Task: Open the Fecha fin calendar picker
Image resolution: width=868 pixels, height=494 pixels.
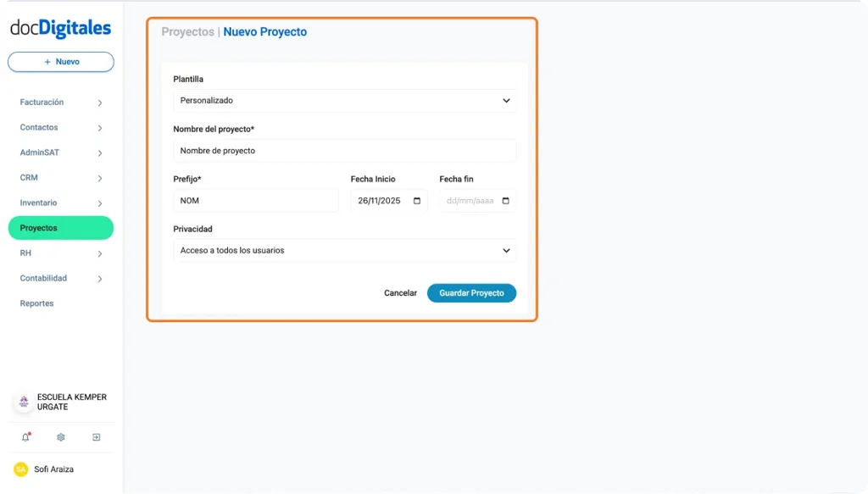Action: tap(504, 200)
